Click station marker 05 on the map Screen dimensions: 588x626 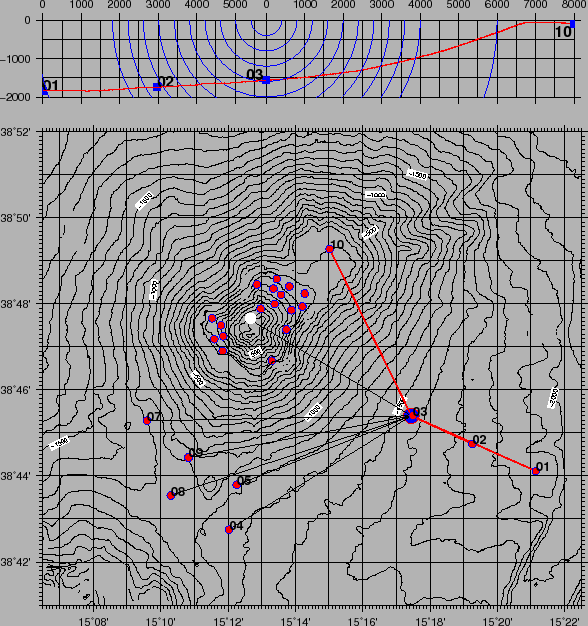click(x=236, y=485)
